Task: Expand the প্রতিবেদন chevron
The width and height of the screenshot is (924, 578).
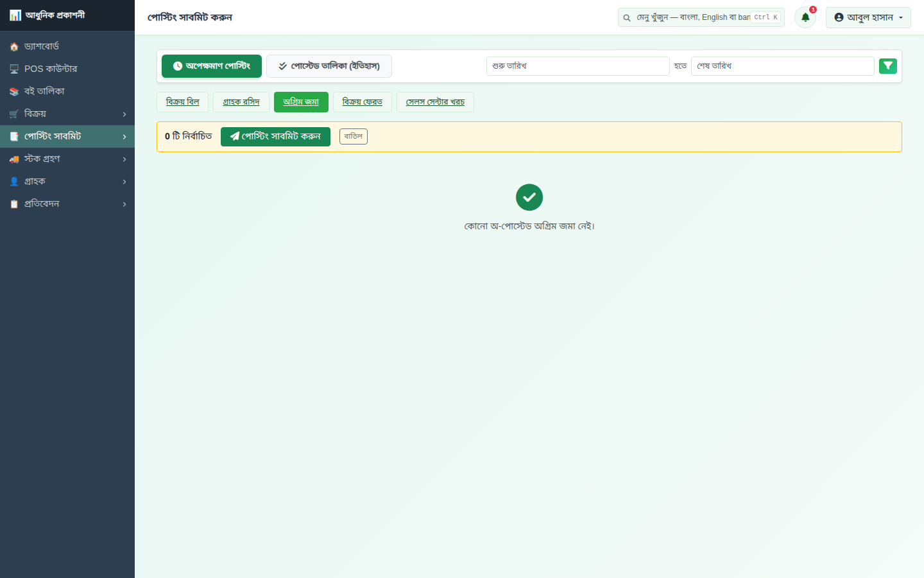Action: tap(124, 204)
